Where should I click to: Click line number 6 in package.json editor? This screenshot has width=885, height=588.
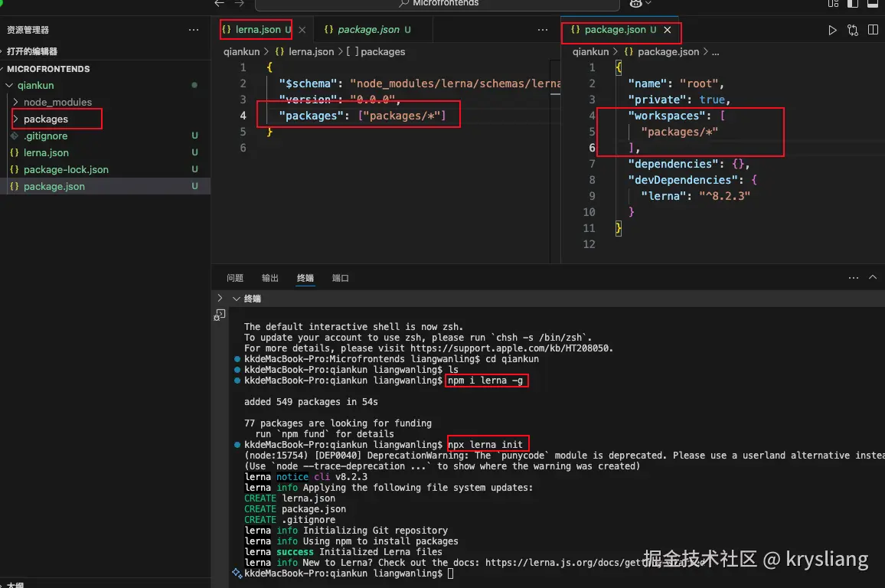coord(592,148)
